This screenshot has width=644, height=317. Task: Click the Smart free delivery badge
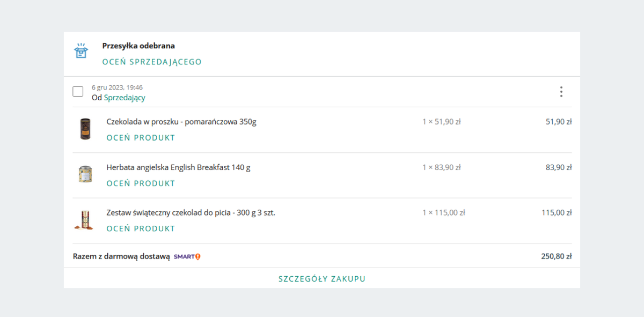(187, 257)
